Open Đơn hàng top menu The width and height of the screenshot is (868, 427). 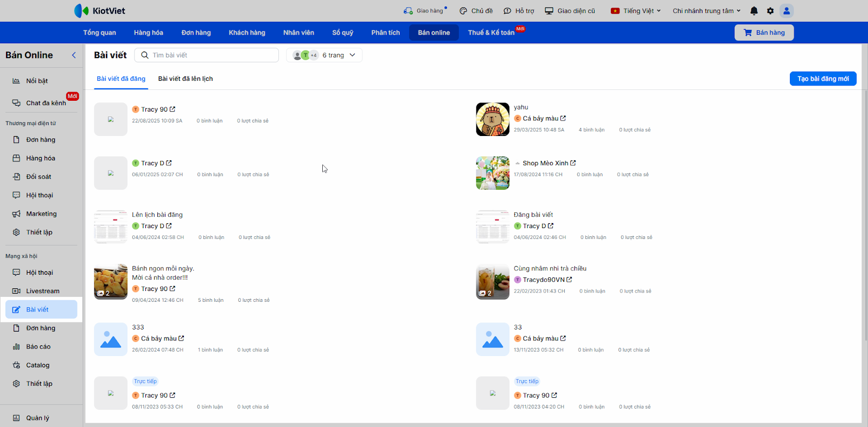pyautogui.click(x=196, y=33)
